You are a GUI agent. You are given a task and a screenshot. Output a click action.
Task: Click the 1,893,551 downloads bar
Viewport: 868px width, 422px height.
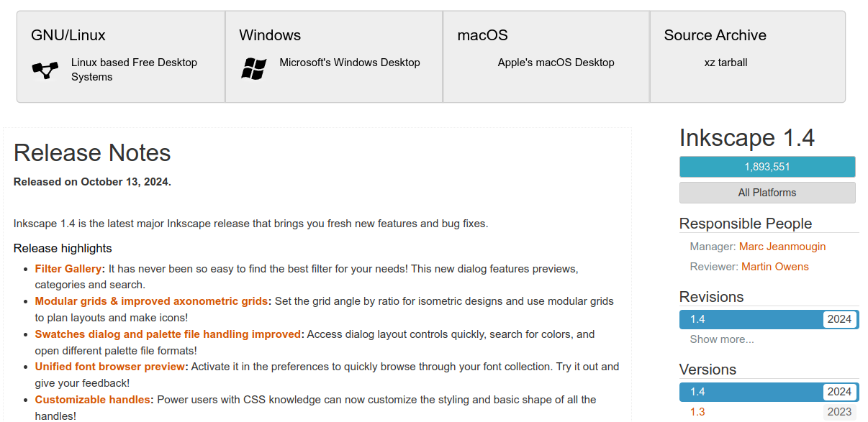[767, 167]
